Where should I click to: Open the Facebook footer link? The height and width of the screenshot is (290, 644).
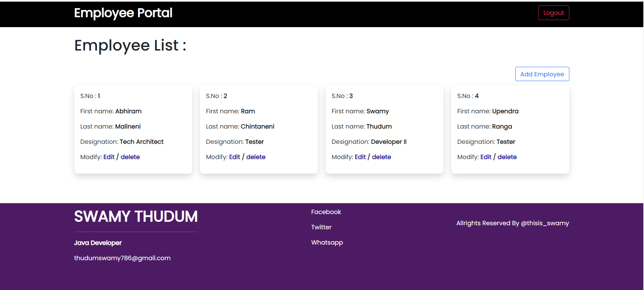[x=326, y=212]
